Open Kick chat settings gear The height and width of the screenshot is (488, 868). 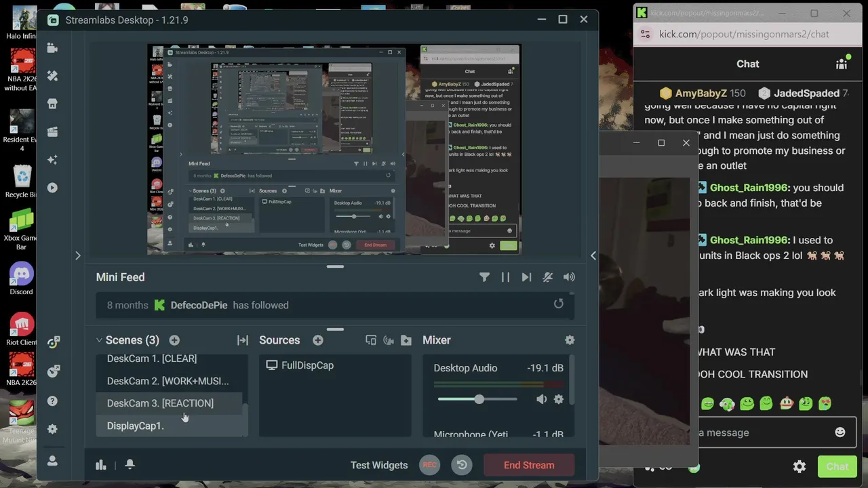[800, 466]
